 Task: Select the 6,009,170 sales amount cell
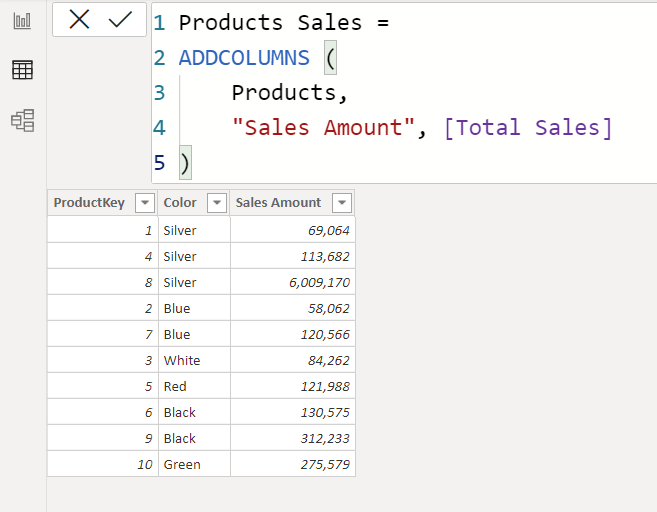(x=293, y=282)
